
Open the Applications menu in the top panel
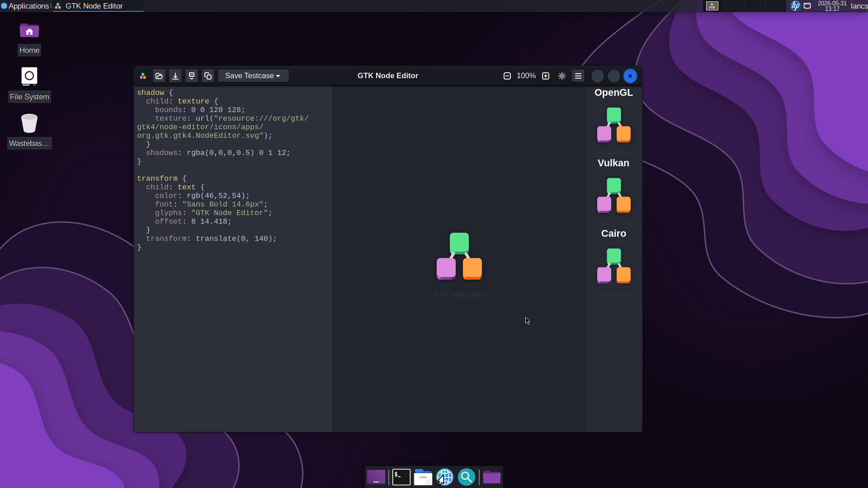click(26, 6)
